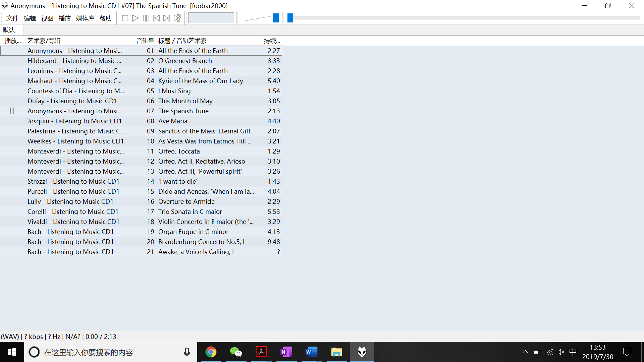
Task: Select track 19 Organ Fugue in G minor
Action: pyautogui.click(x=193, y=232)
